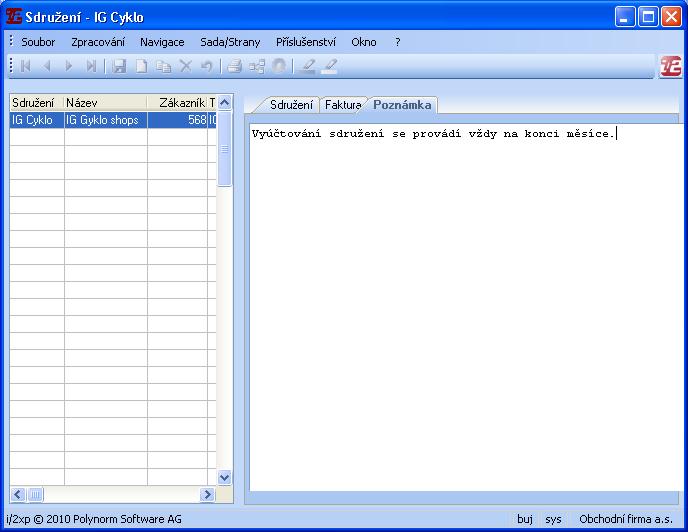
Task: Go to the previous record arrow
Action: [x=47, y=66]
